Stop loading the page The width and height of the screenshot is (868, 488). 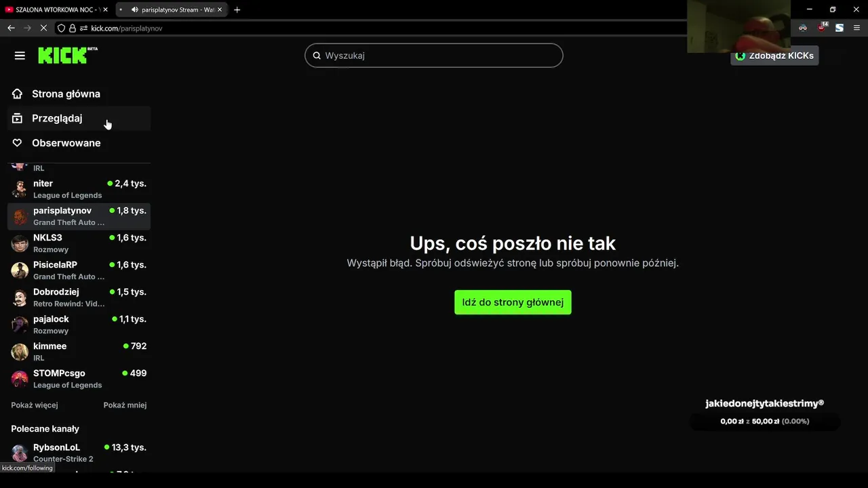pyautogui.click(x=44, y=28)
